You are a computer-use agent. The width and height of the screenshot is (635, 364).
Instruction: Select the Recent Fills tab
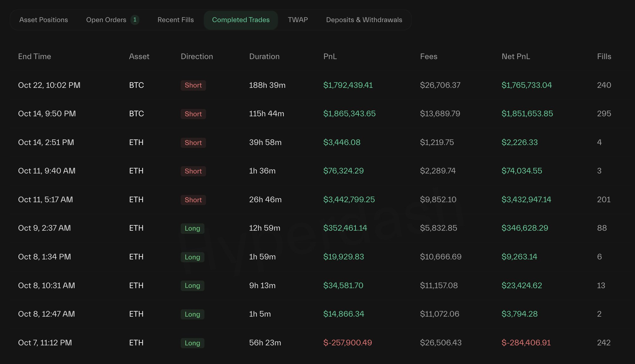(x=175, y=20)
